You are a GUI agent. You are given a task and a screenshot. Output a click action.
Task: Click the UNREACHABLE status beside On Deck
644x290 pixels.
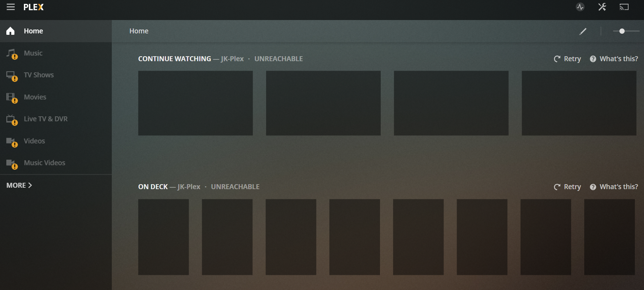click(235, 187)
